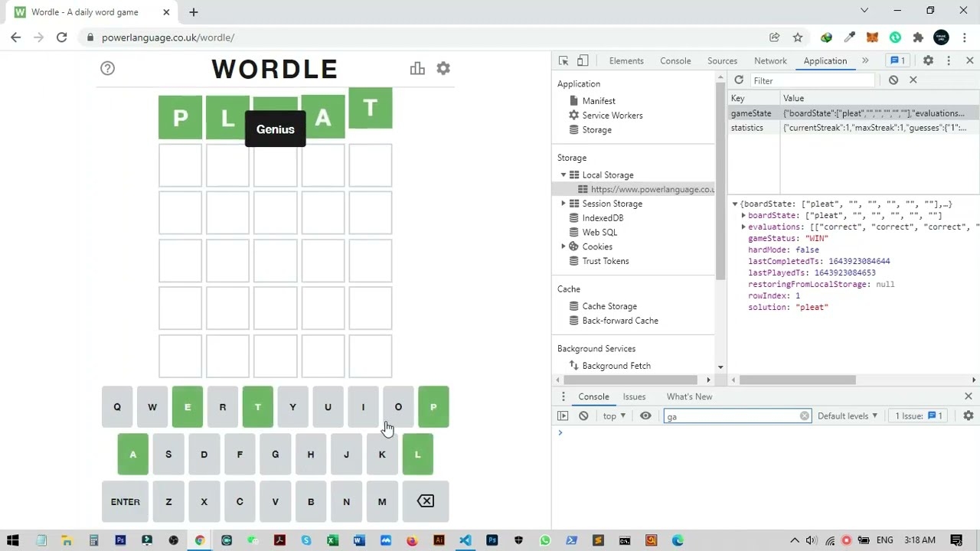This screenshot has height=551, width=980.
Task: Open DevTools settings gear
Action: (928, 60)
